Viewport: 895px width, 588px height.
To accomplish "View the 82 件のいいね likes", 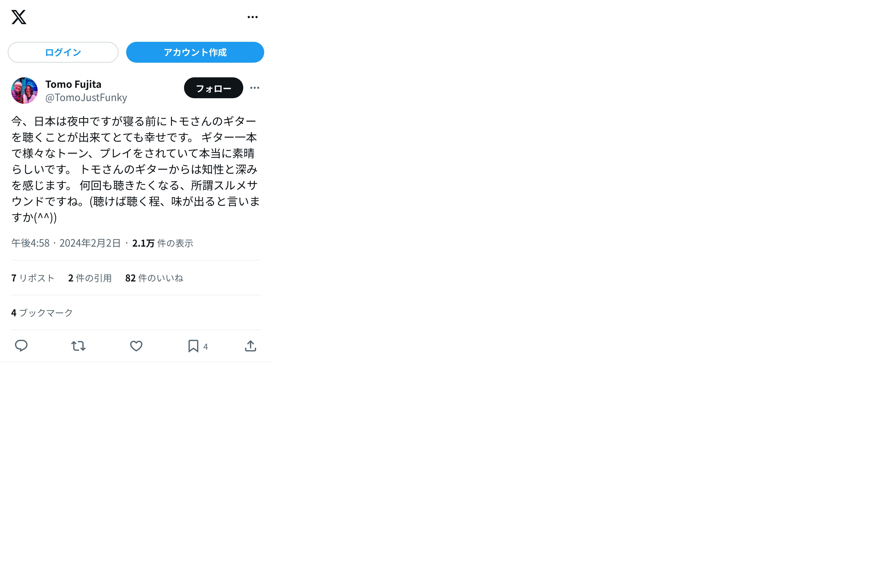I will [x=154, y=278].
